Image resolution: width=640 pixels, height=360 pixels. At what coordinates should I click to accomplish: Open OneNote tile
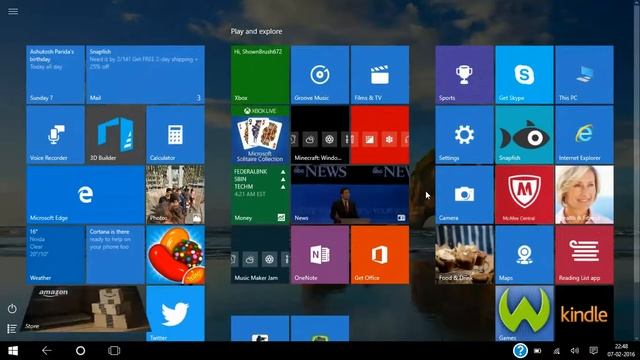coord(320,255)
